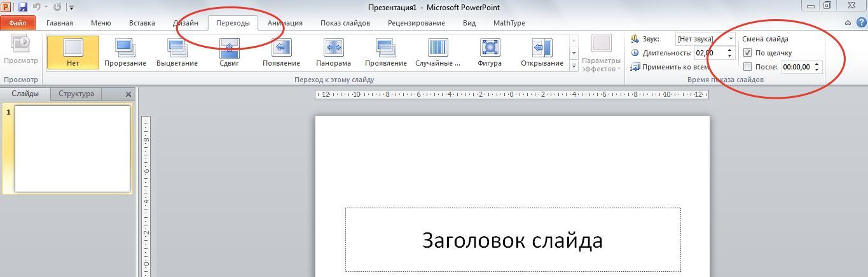Switch to the 'Меню' tab

[100, 23]
